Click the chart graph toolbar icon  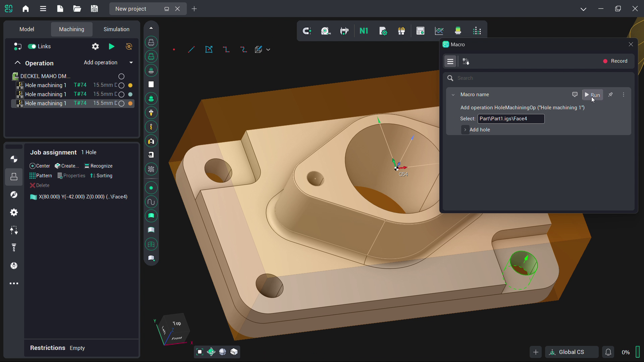[x=439, y=31]
